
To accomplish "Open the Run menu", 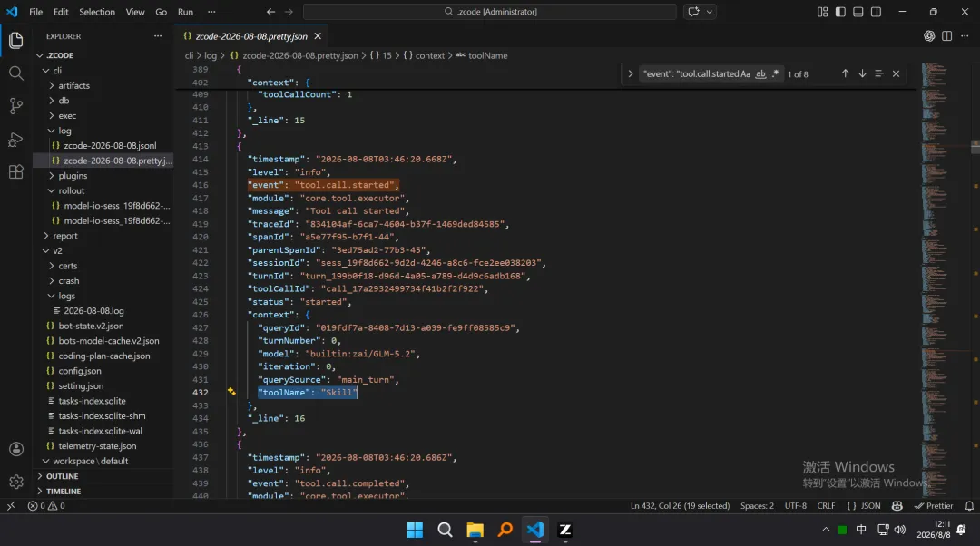I will 185,12.
